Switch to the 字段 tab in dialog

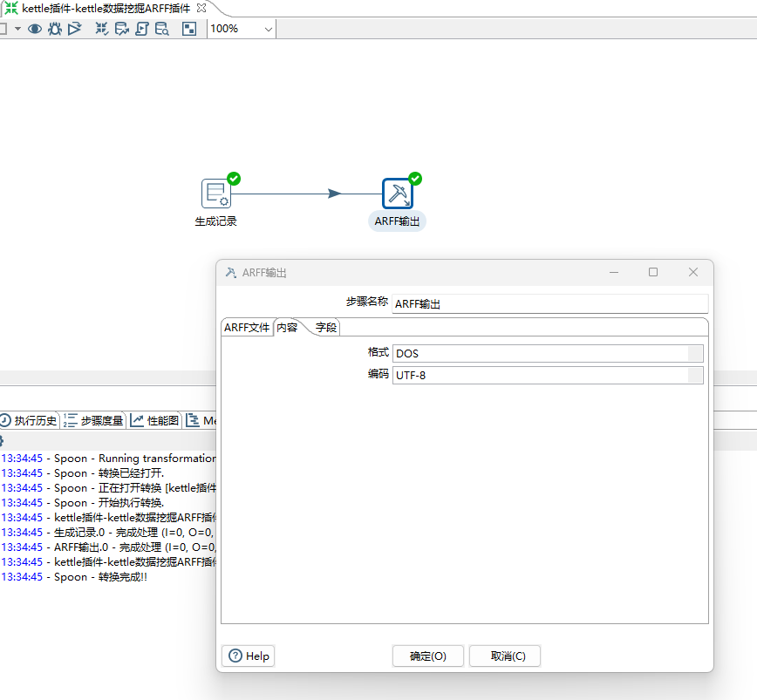click(x=326, y=328)
